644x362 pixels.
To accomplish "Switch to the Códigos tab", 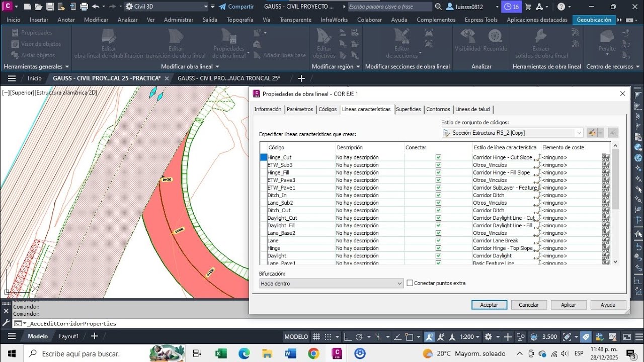I will tap(328, 109).
